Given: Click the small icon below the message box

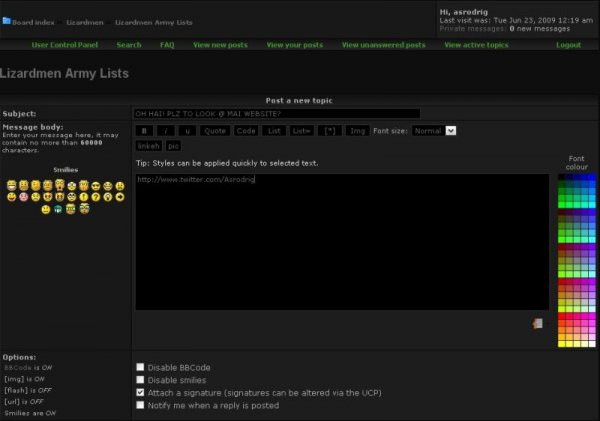Looking at the screenshot, I should coord(539,323).
